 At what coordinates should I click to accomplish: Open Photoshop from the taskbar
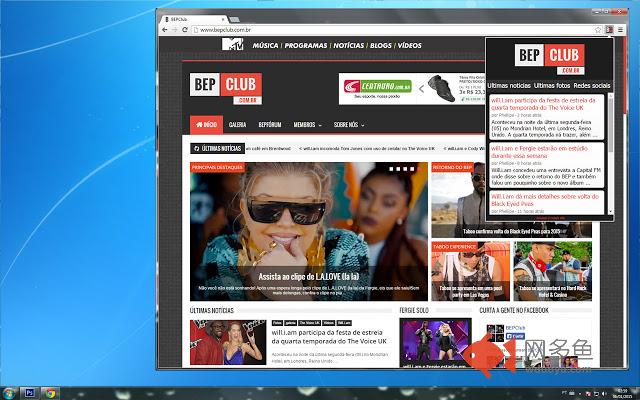29,393
